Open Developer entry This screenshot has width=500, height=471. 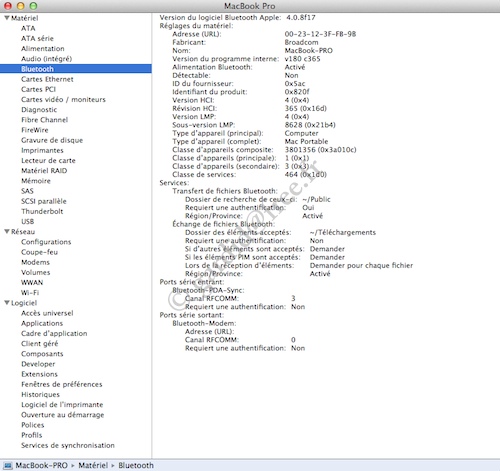pos(38,364)
